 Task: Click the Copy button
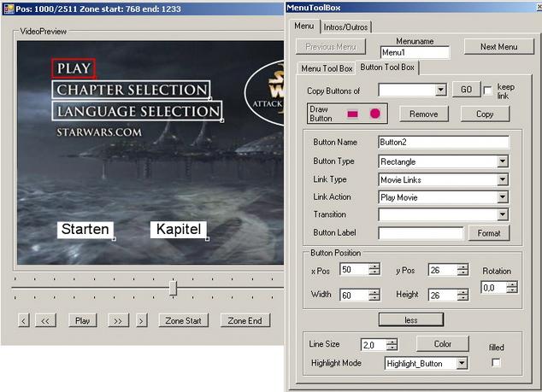pyautogui.click(x=485, y=114)
